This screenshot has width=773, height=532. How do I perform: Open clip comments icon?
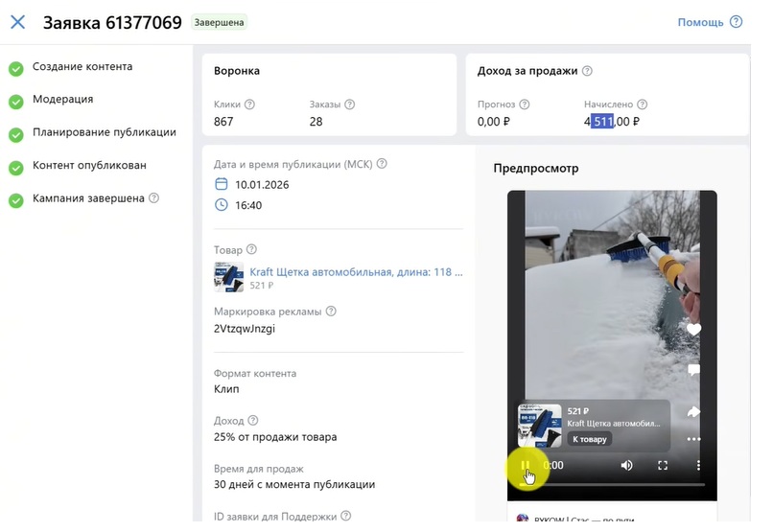[693, 370]
